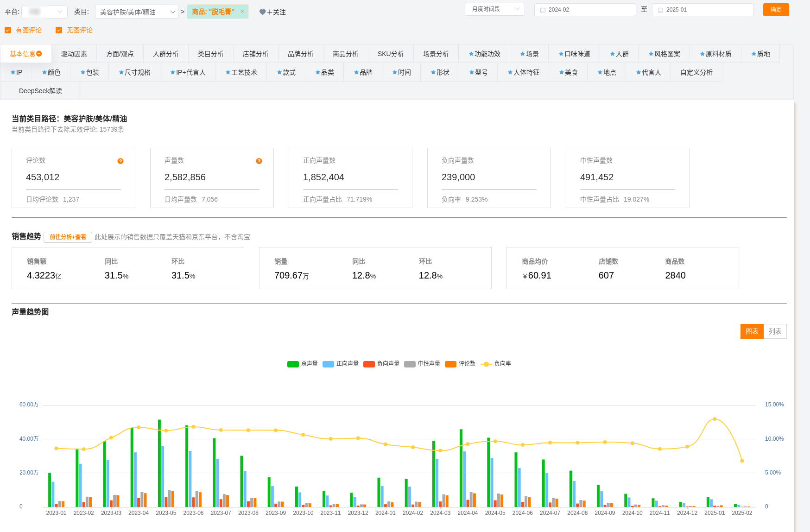Click the 453,012 review count value

pyautogui.click(x=43, y=177)
